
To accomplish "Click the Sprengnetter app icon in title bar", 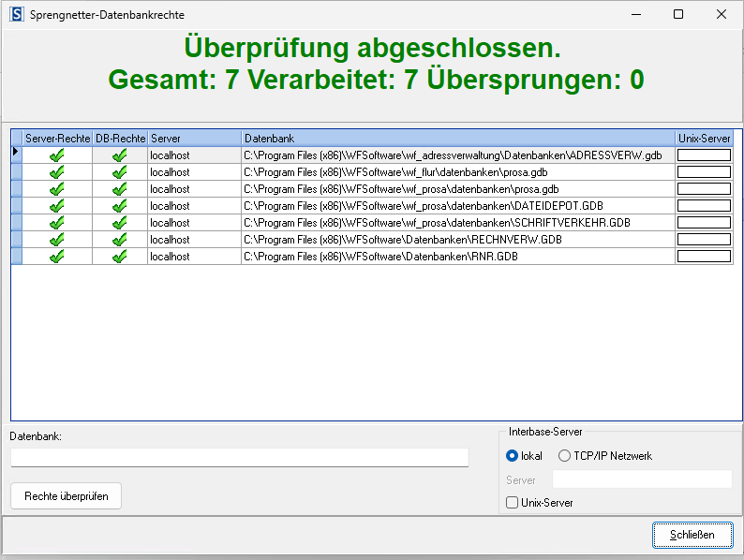I will pyautogui.click(x=15, y=15).
